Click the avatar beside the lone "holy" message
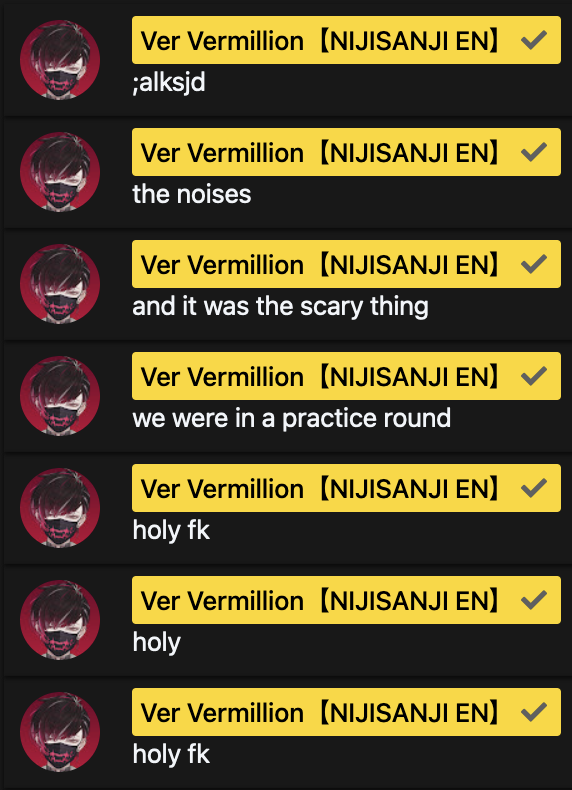 coord(60,620)
